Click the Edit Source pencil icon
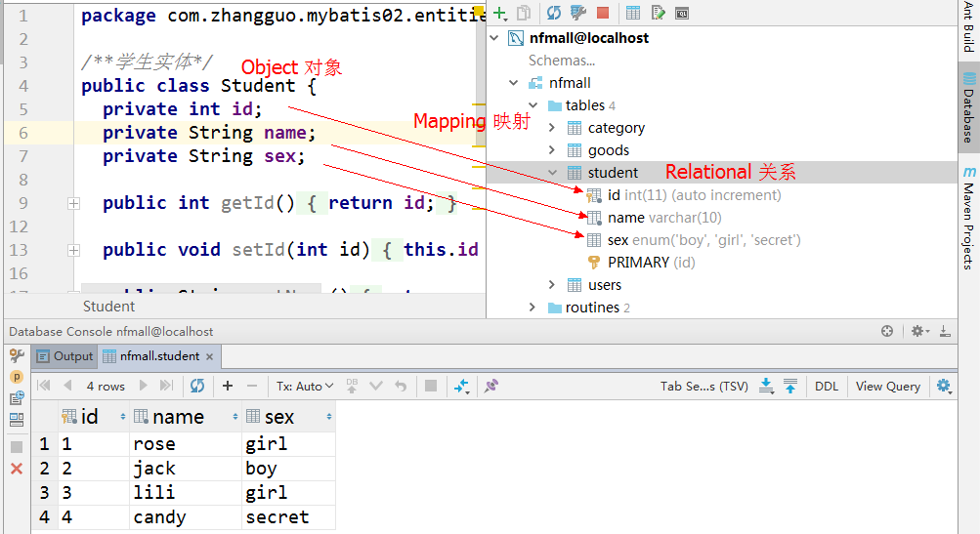The image size is (980, 534). (658, 13)
